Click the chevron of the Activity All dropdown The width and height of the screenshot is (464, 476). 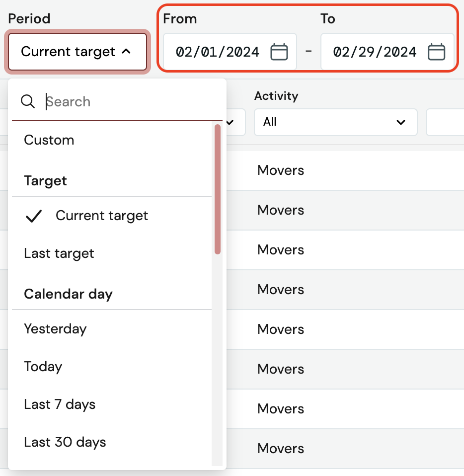401,122
